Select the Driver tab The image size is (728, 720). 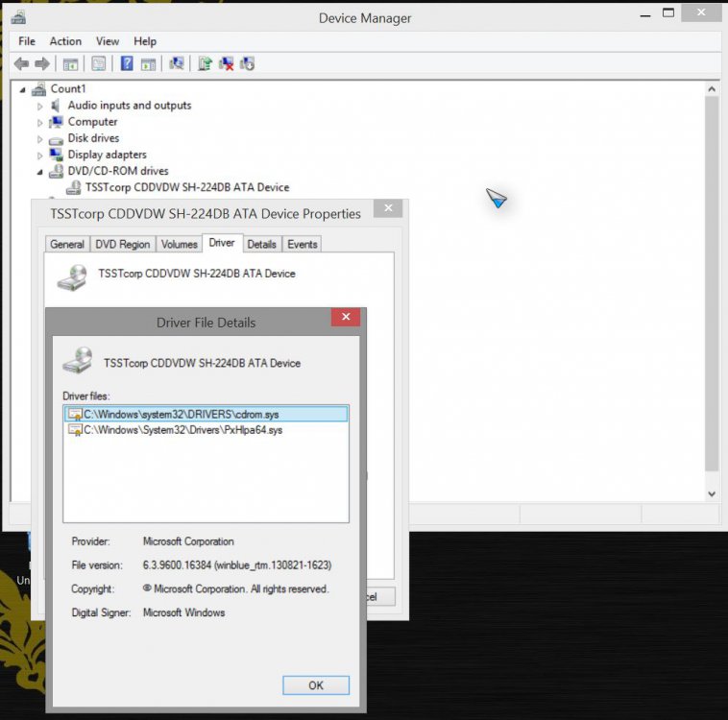222,243
